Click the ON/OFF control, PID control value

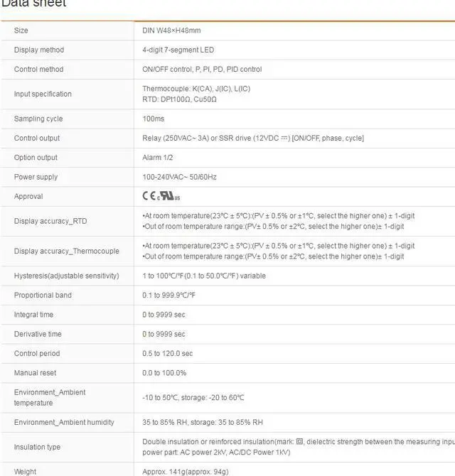click(202, 69)
